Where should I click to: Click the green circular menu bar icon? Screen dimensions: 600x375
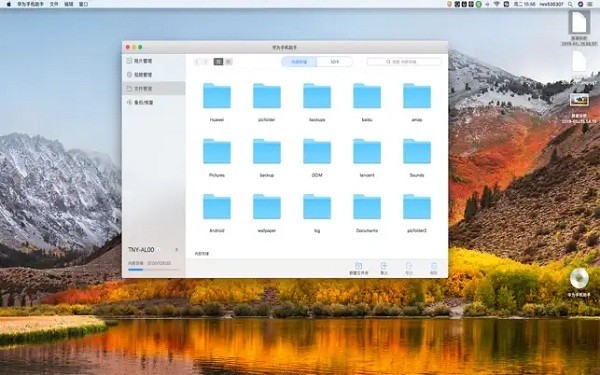point(478,4)
